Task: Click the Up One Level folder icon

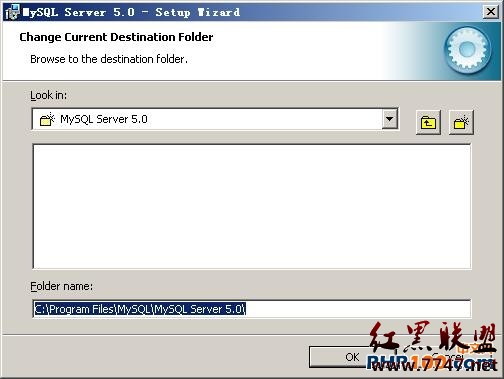Action: (x=428, y=122)
